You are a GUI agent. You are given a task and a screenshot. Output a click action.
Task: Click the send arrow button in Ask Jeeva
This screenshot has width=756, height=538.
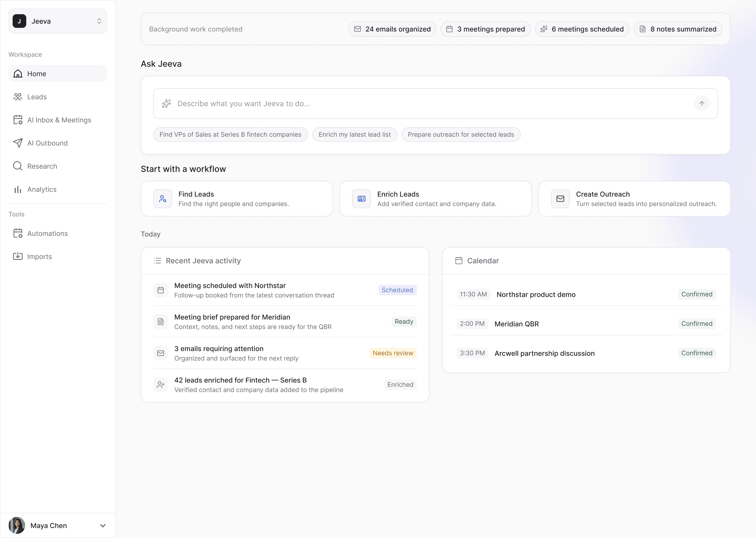[701, 103]
